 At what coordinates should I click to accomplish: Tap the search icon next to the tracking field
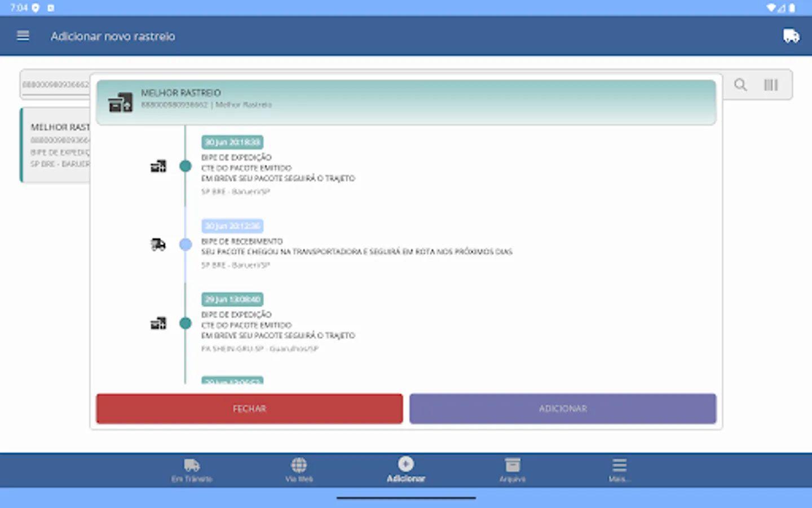(x=739, y=85)
